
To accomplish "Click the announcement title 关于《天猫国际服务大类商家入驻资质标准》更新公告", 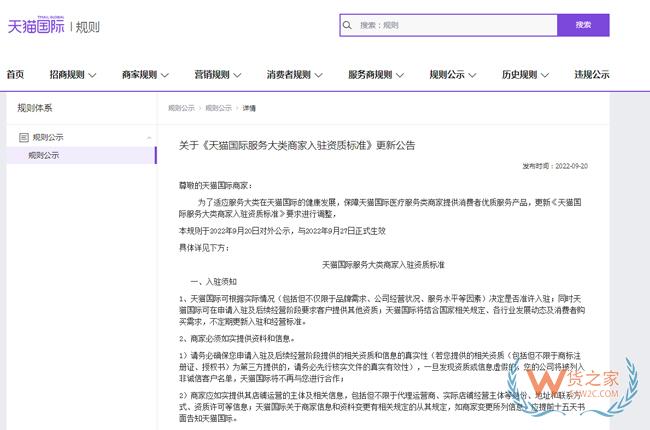I will point(297,146).
